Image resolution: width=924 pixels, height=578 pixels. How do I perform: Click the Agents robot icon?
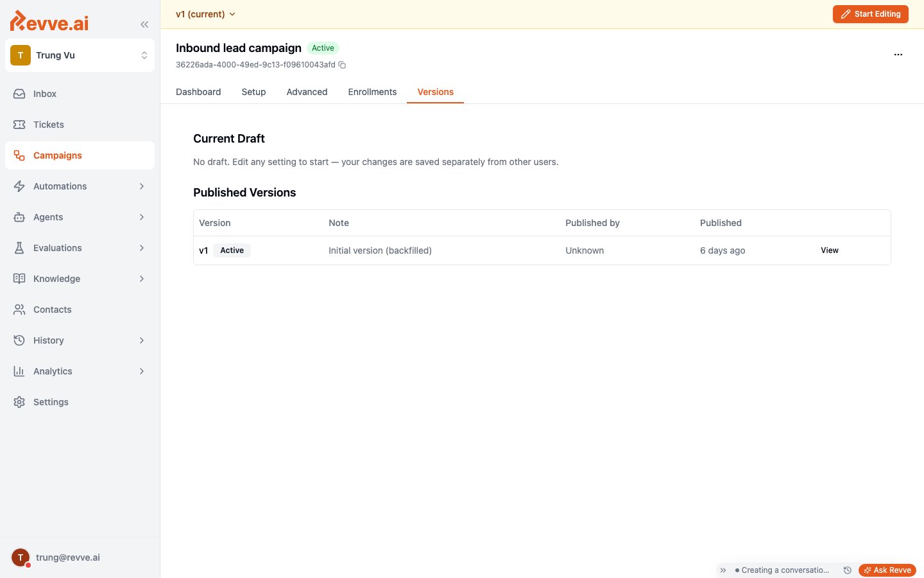pyautogui.click(x=19, y=217)
